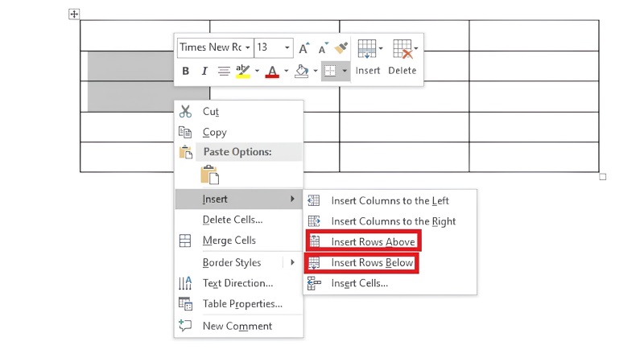
Task: Expand the Border Styles submenu arrow
Action: pyautogui.click(x=292, y=262)
